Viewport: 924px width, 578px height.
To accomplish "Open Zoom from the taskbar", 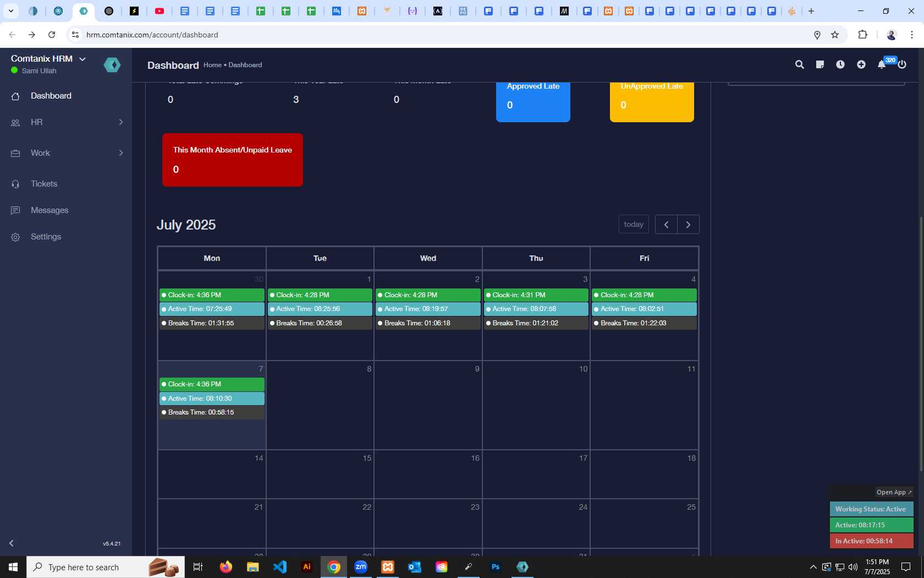I will (361, 567).
